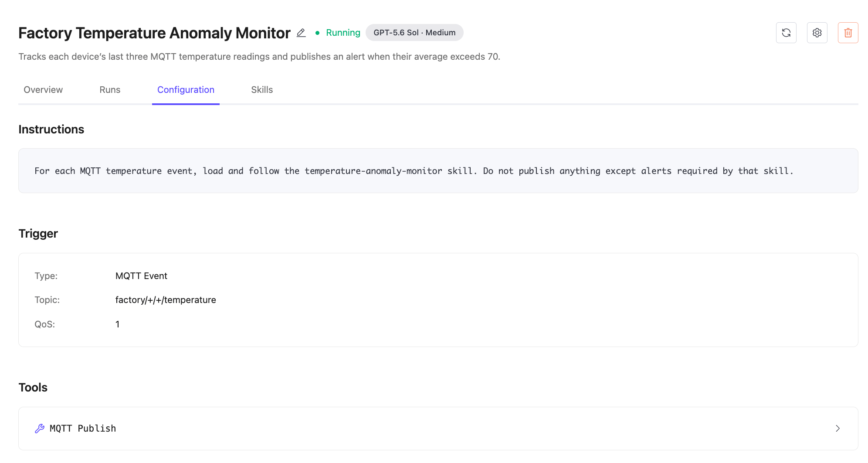The width and height of the screenshot is (868, 463).
Task: Click the pencil icon to rename the monitor
Action: (x=301, y=33)
